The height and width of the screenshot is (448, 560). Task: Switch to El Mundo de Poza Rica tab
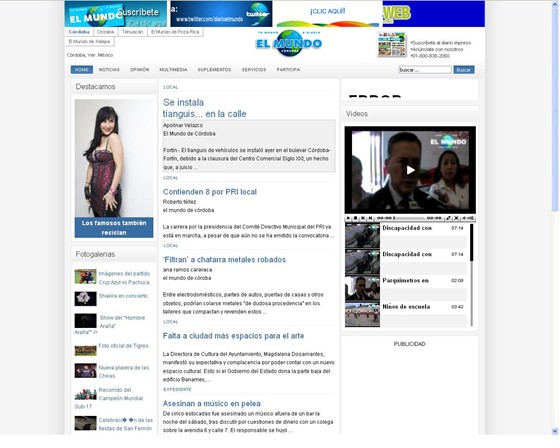point(175,32)
